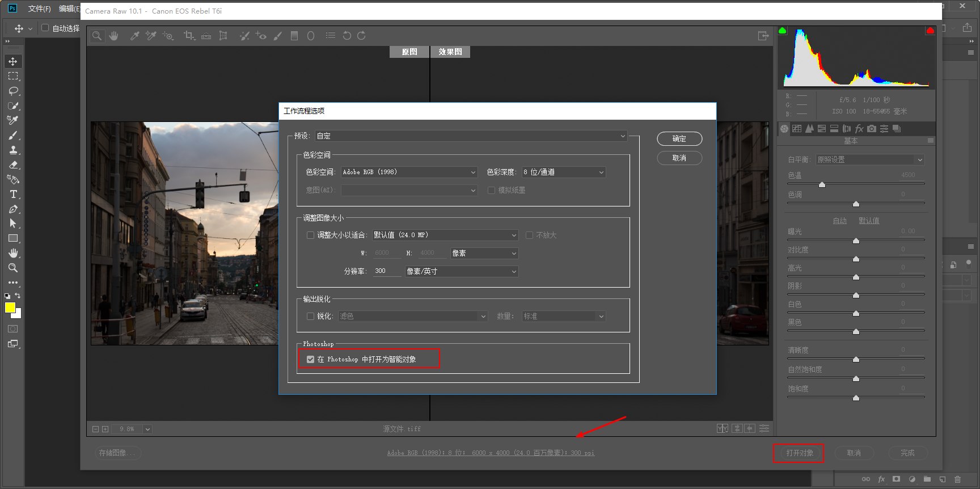Open the 色彩深度 8 位/通道 dropdown

pos(564,172)
